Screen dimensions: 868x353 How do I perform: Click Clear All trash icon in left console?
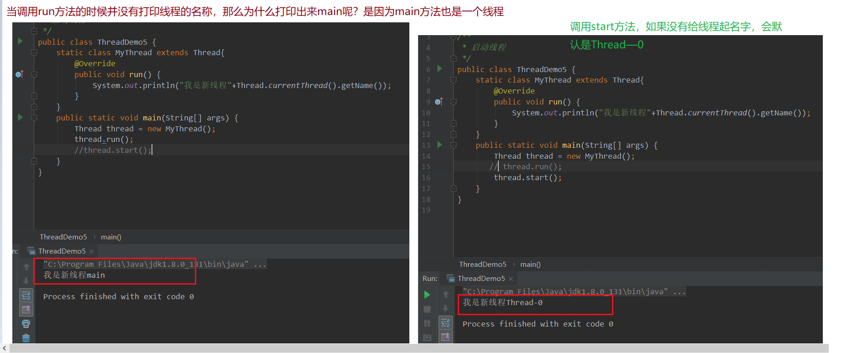[26, 338]
